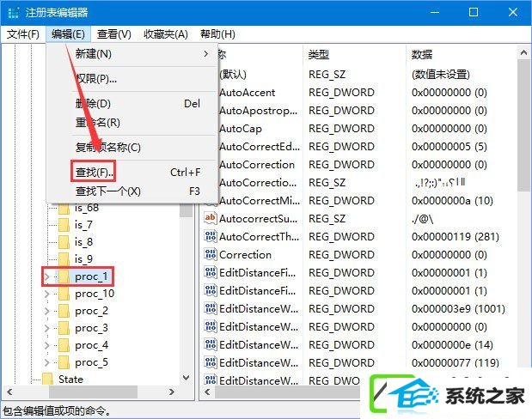
Task: Click the ./@\ data cell
Action: coord(422,218)
